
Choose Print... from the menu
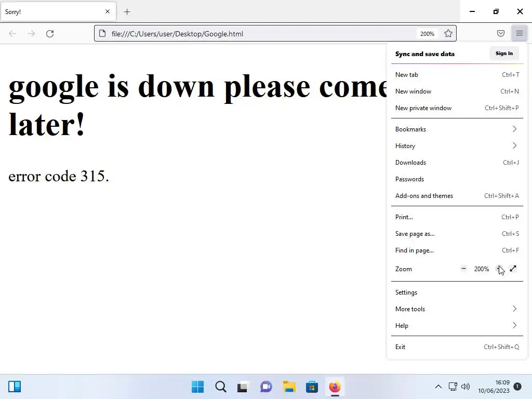(457, 217)
